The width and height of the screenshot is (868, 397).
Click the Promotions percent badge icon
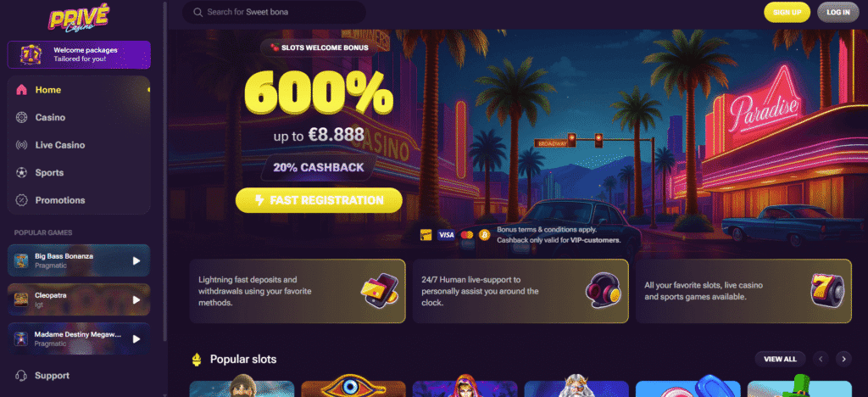tap(21, 200)
